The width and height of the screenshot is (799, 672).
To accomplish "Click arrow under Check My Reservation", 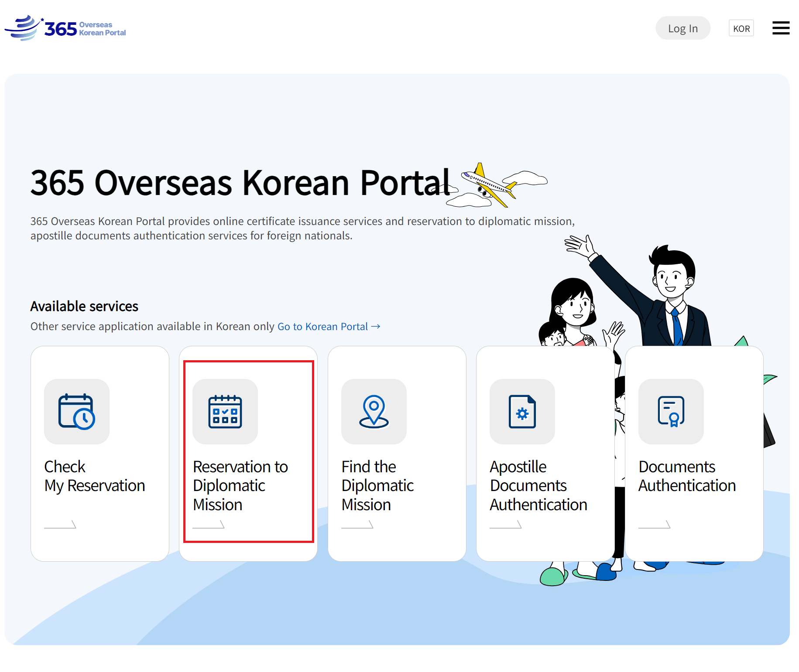I will 60,524.
